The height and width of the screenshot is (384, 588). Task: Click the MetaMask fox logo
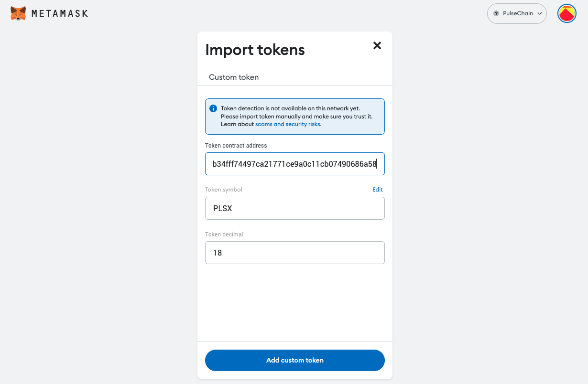coord(18,13)
